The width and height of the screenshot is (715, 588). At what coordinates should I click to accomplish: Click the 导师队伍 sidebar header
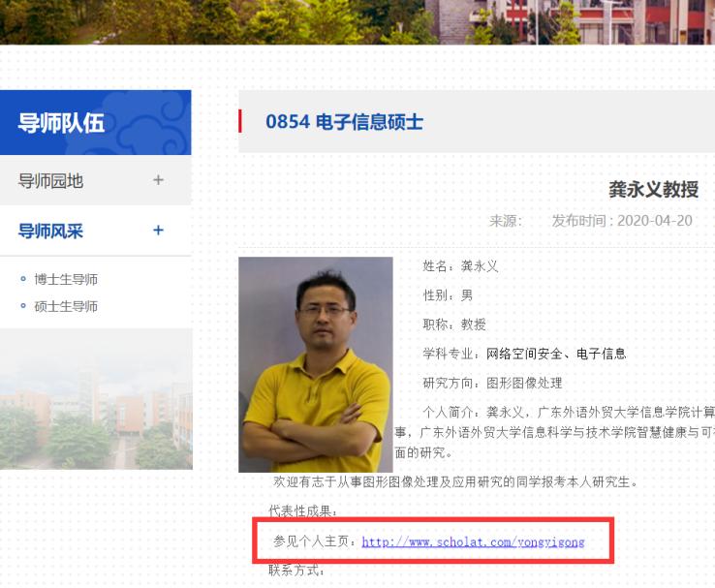click(x=95, y=123)
